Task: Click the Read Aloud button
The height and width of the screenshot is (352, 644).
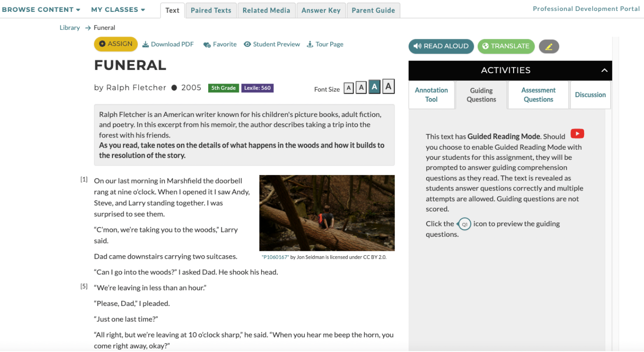Action: 441,46
